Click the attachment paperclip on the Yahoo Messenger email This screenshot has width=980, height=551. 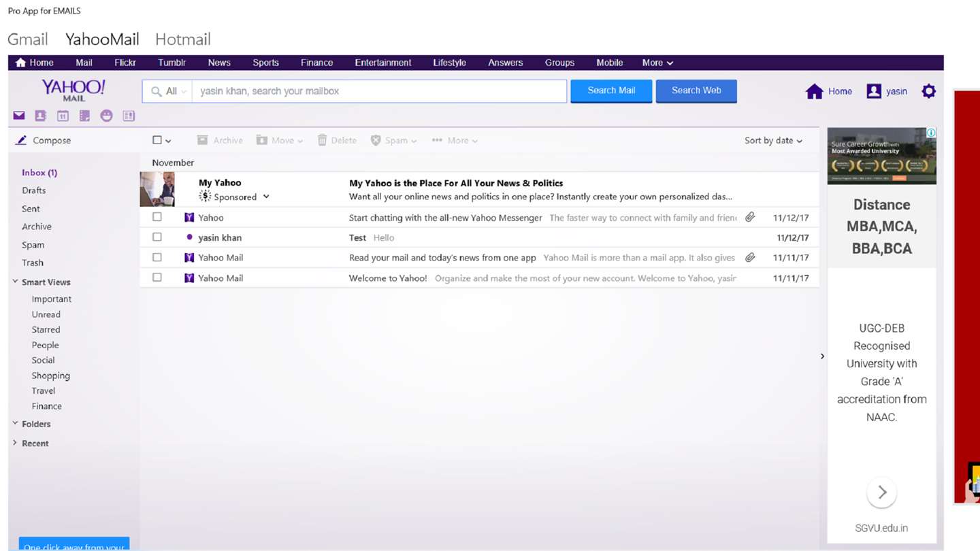coord(750,217)
